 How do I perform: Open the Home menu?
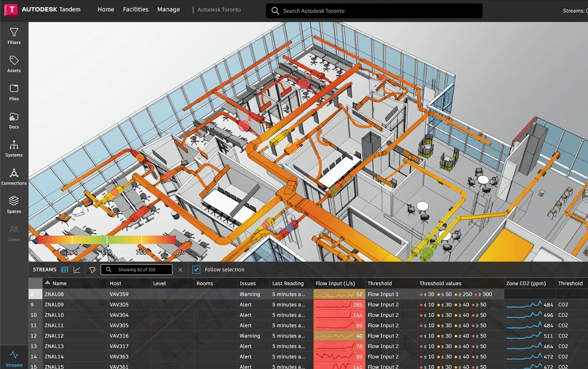(106, 9)
